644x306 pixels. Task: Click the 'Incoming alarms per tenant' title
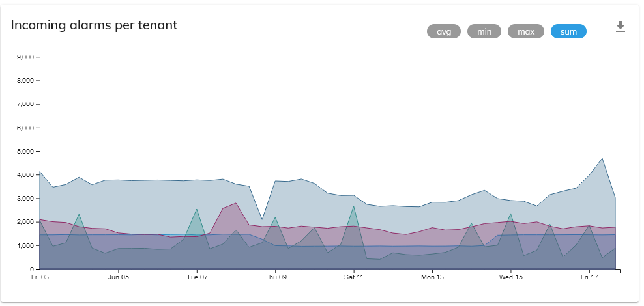coord(94,25)
